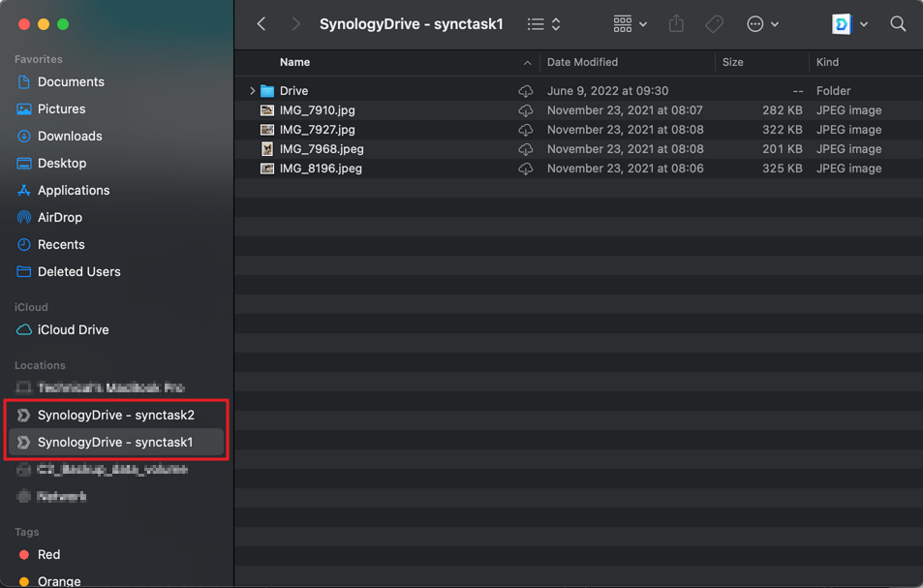Viewport: 923px width, 588px height.
Task: Click the Pictures sidebar icon
Action: coord(24,108)
